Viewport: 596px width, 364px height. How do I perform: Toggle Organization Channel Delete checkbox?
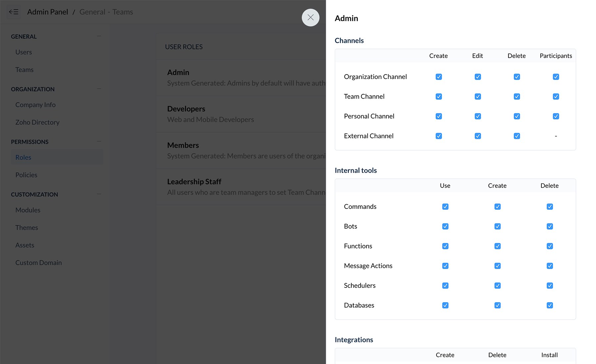[517, 77]
